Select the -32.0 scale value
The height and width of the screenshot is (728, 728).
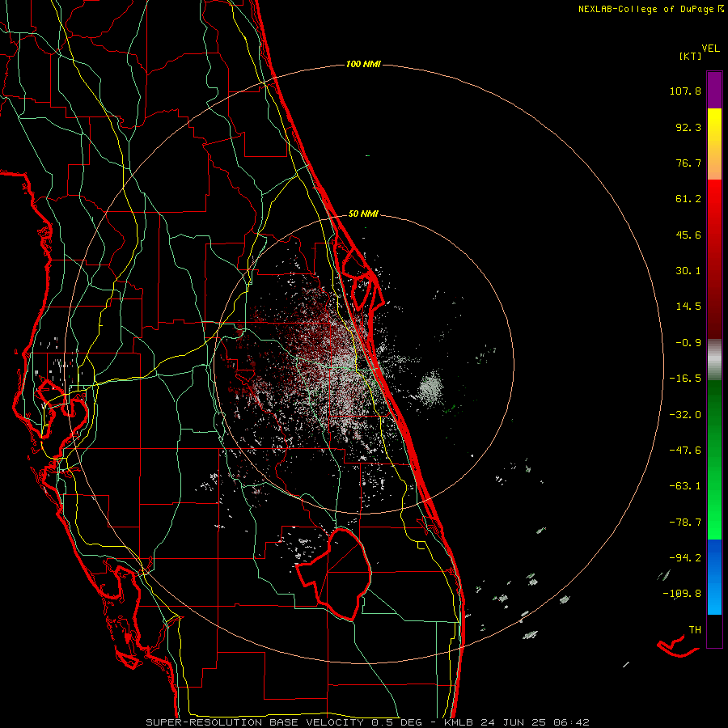pyautogui.click(x=685, y=415)
